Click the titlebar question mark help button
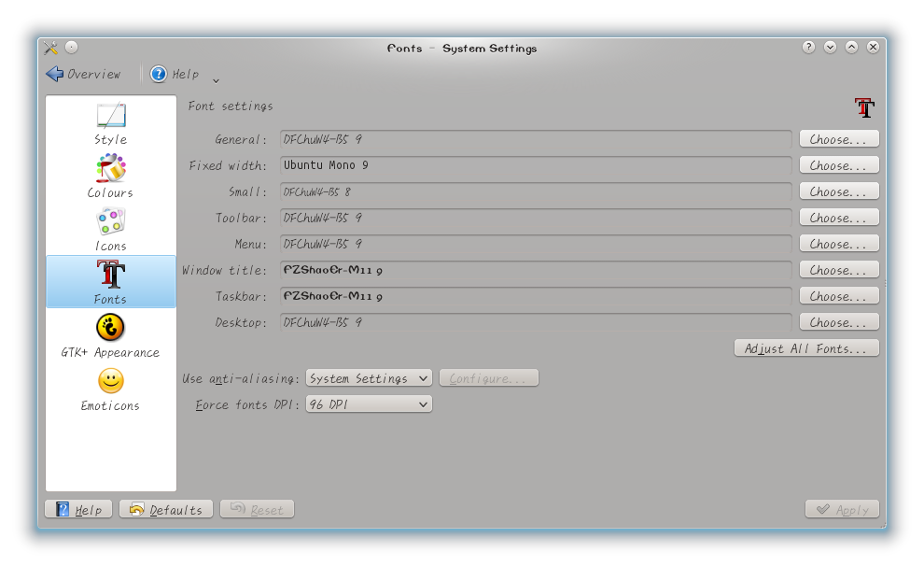This screenshot has width=924, height=566. [808, 47]
